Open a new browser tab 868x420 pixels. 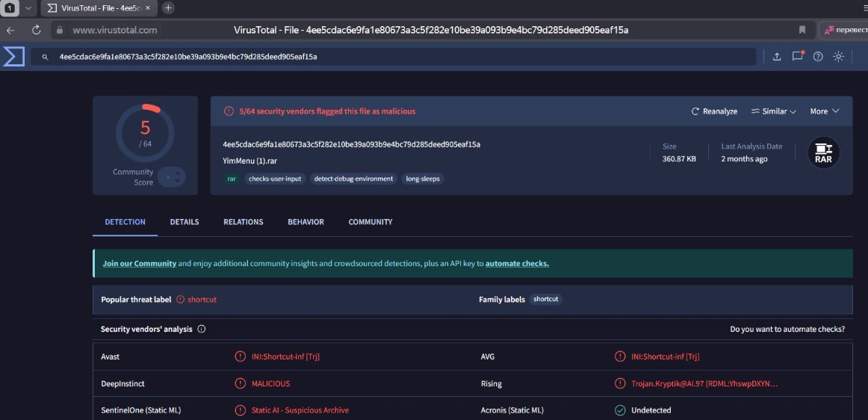click(168, 7)
